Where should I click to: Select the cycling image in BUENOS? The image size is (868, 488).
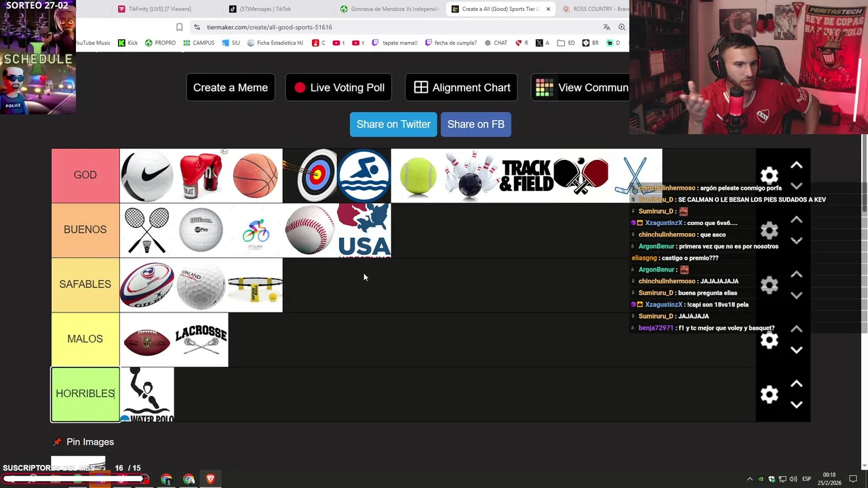click(x=255, y=230)
